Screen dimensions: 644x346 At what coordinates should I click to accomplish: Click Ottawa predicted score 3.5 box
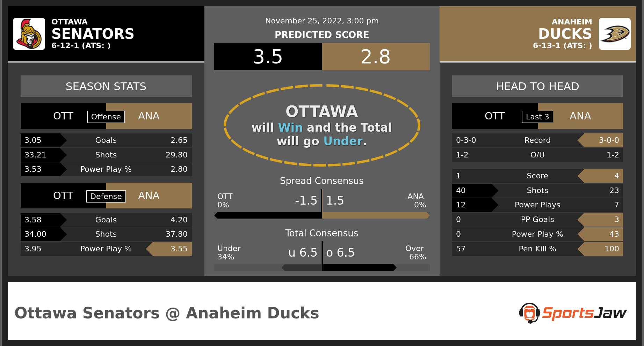click(x=268, y=57)
